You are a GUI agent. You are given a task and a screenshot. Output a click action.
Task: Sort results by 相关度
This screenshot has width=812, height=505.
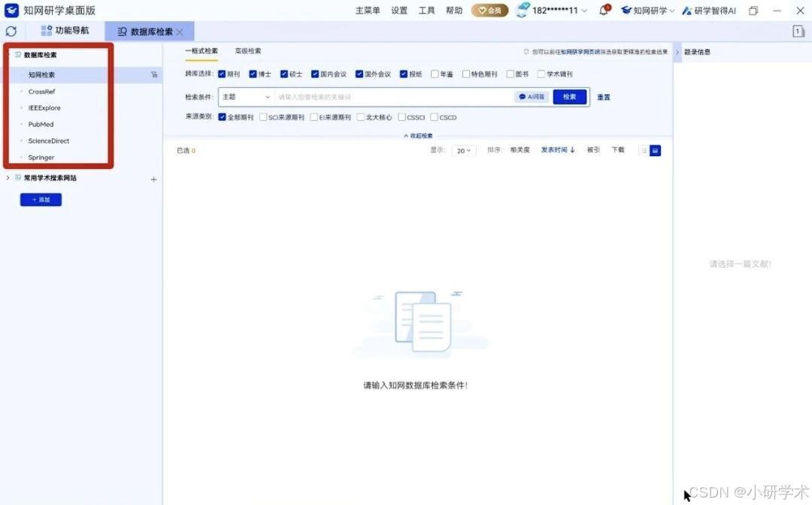pos(520,150)
